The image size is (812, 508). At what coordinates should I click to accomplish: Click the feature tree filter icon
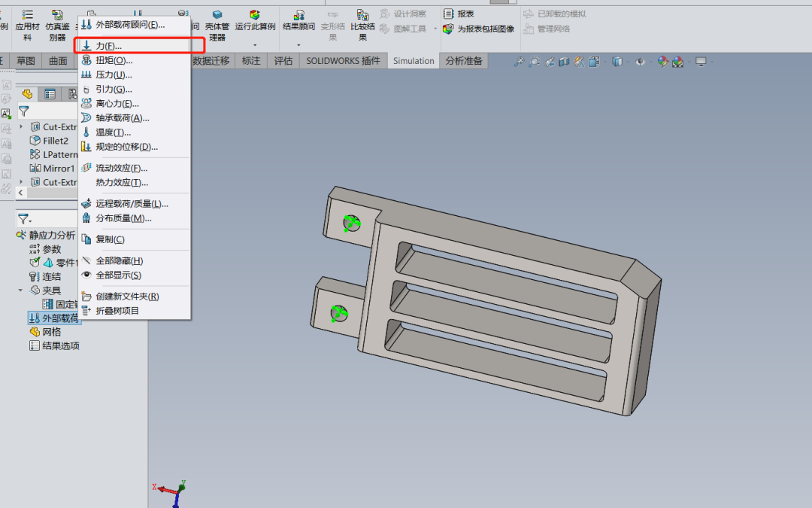(x=23, y=111)
